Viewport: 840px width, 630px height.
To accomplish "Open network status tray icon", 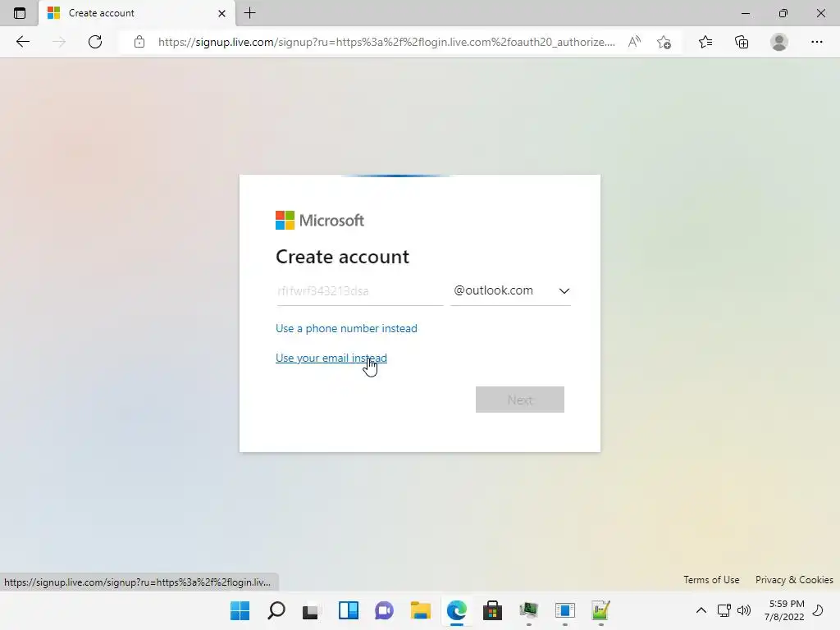I will (x=724, y=610).
